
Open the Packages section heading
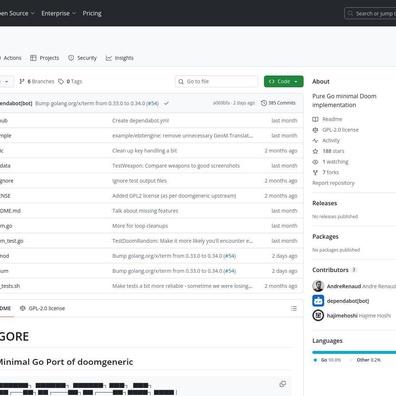(325, 236)
